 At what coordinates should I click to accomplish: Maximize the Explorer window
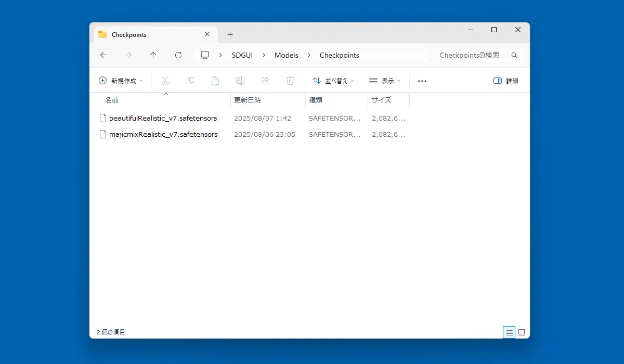(x=494, y=30)
